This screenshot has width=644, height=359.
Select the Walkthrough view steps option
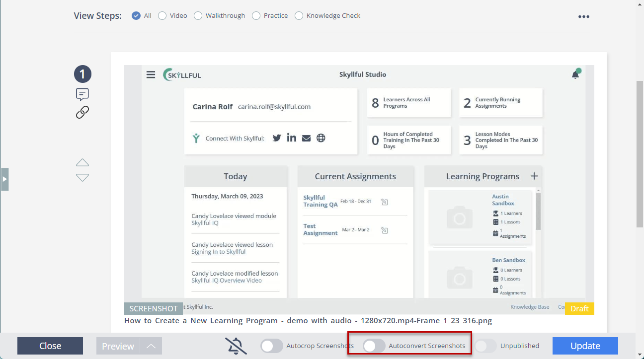198,16
